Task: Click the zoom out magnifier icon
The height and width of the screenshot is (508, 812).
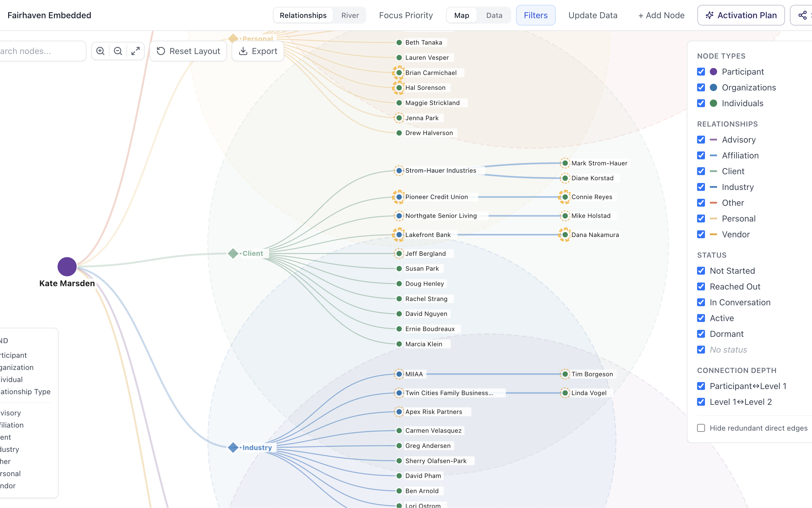Action: click(x=118, y=51)
